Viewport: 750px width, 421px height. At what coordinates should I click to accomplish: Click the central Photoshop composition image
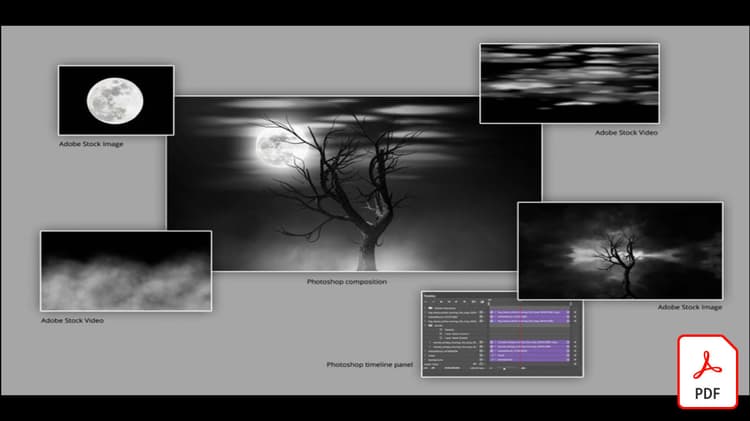[x=354, y=184]
